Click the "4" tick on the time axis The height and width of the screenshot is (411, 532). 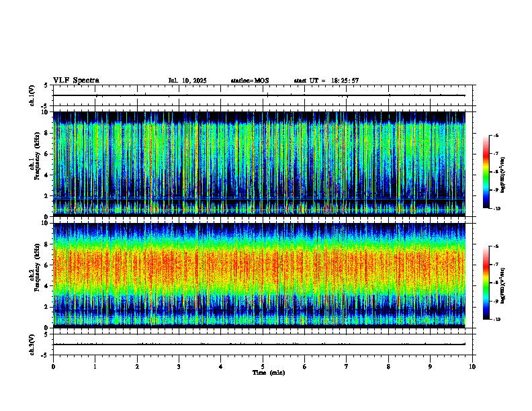point(221,367)
